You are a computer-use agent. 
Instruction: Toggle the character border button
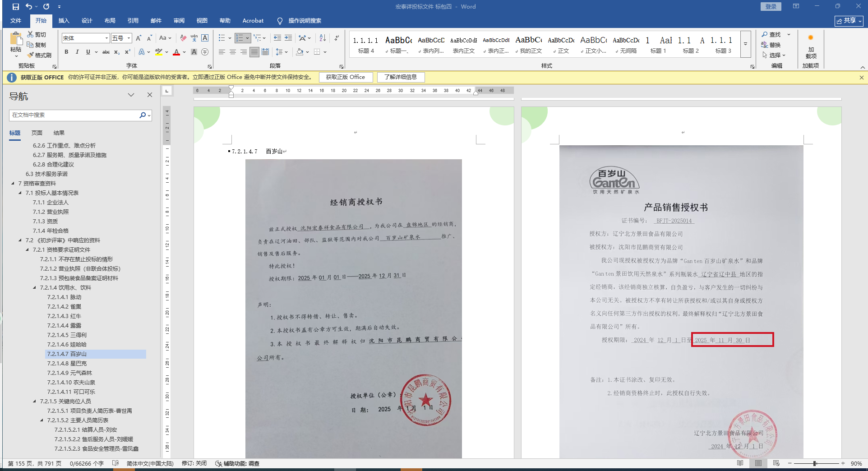point(205,38)
